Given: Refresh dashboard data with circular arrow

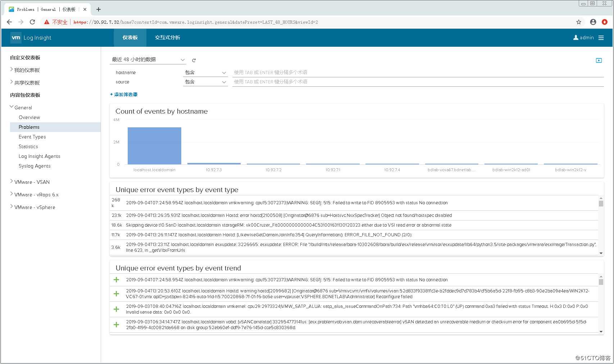Looking at the screenshot, I should (194, 60).
